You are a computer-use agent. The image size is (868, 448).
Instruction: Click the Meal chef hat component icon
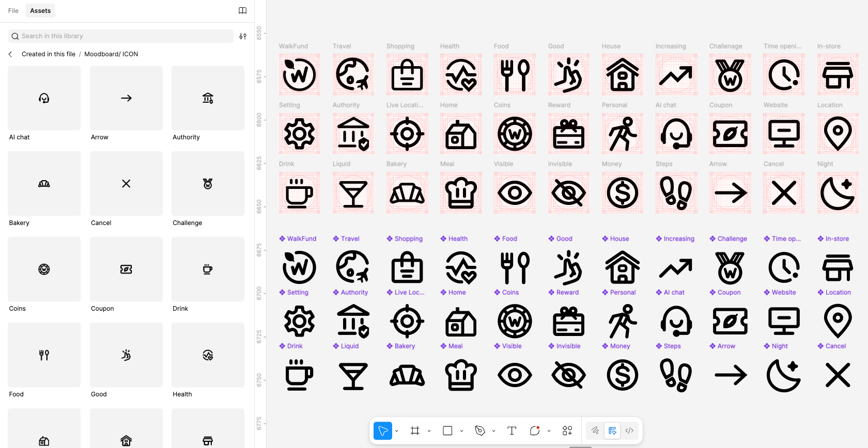pos(461,375)
